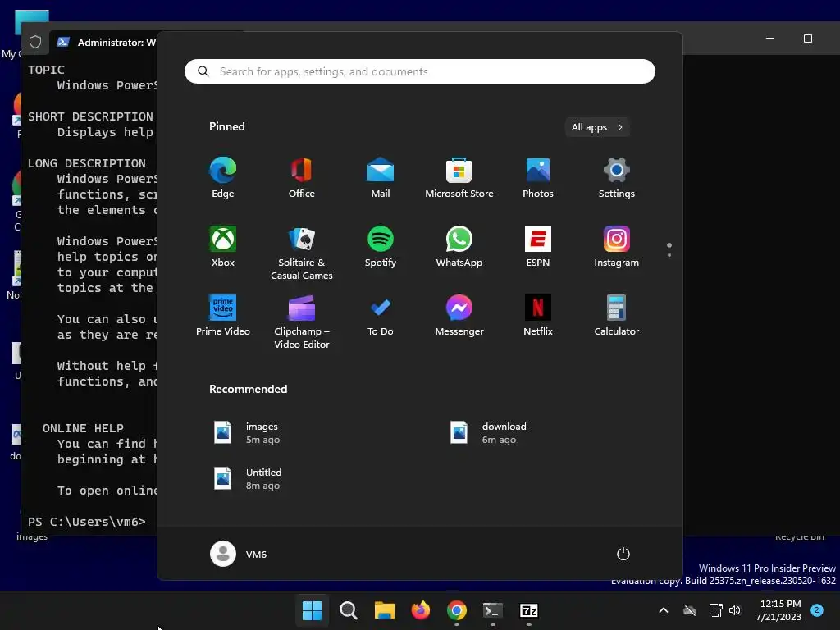Viewport: 840px width, 630px height.
Task: Open 7-Zip from taskbar
Action: click(x=529, y=610)
